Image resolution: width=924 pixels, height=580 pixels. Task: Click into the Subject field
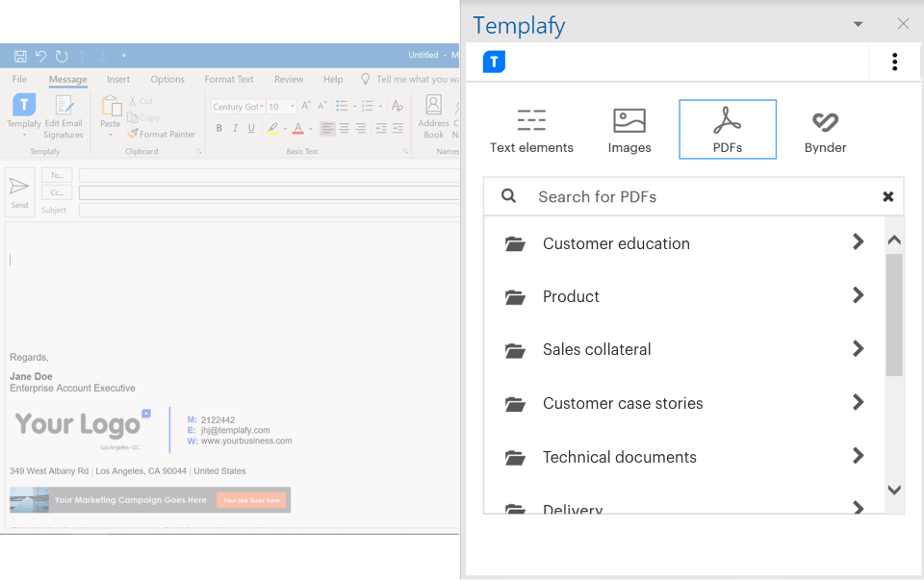(x=269, y=211)
